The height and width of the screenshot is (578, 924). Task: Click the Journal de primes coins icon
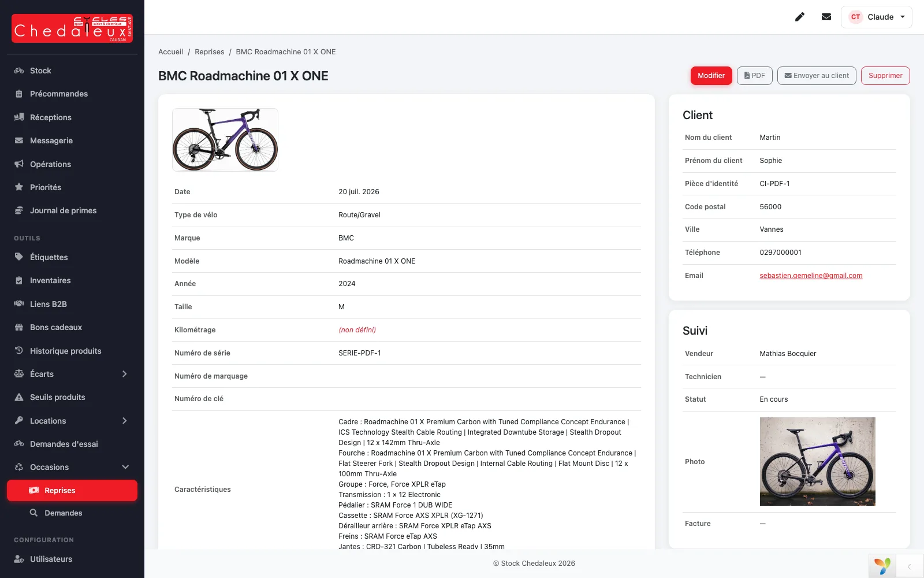coord(19,210)
